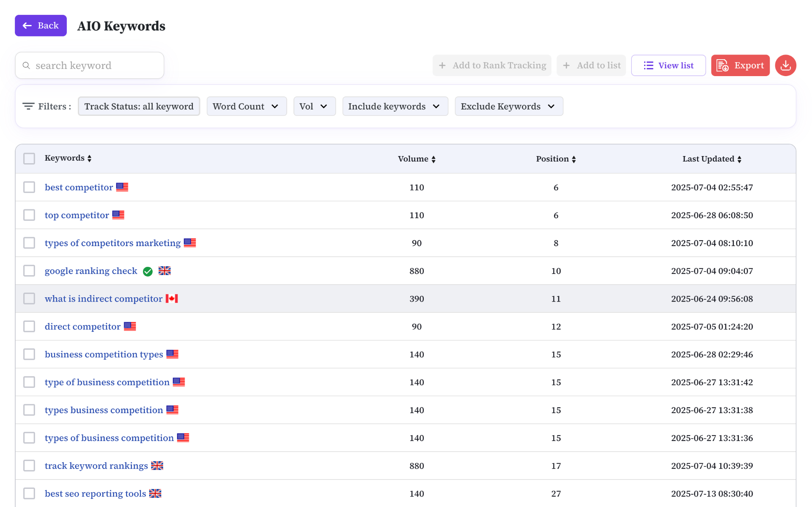Click the UK flag beside best seo reporting tools
Screen dimensions: 812x507
tap(155, 493)
